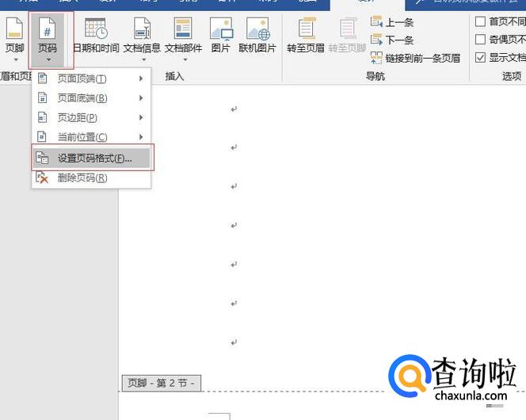
Task: Open 页脚 dropdown arrow
Action: [15, 60]
